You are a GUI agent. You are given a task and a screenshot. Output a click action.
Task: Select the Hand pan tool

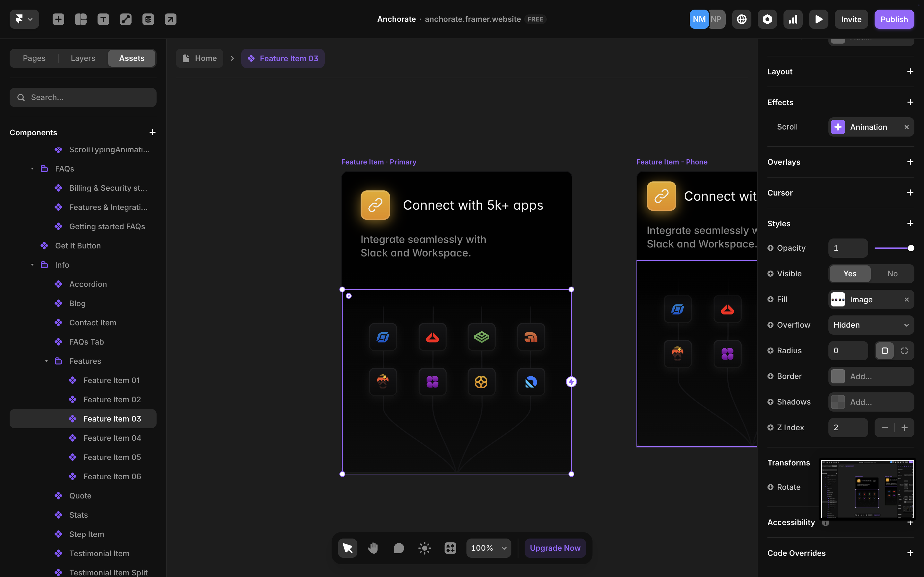[373, 548]
